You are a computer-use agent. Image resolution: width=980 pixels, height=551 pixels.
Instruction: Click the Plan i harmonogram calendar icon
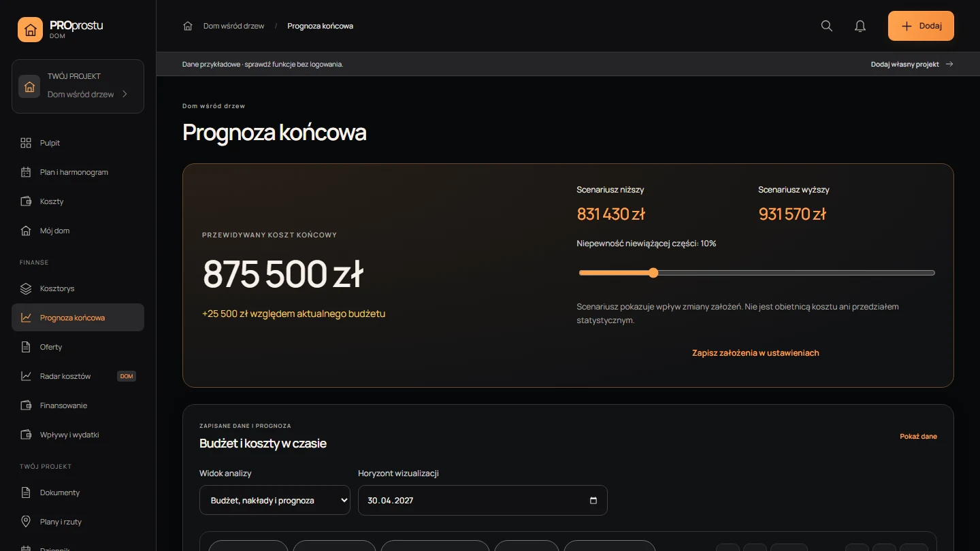click(26, 172)
